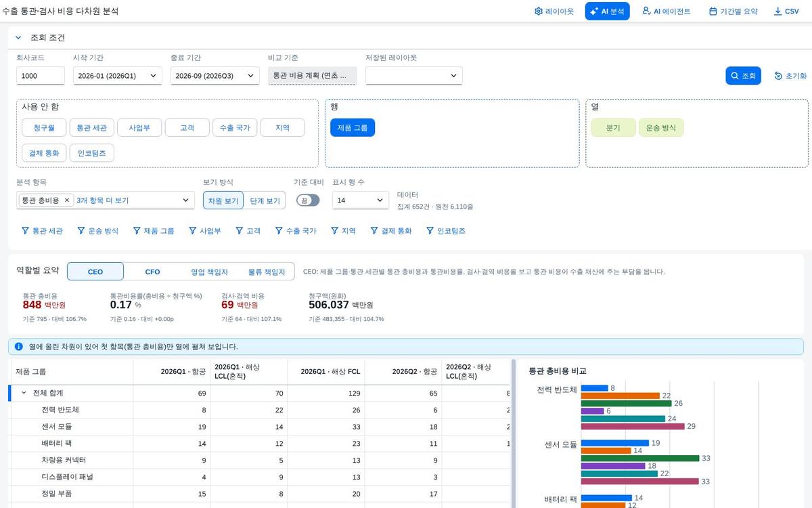Click the 2026Q2 · 항공 column header

(403, 371)
